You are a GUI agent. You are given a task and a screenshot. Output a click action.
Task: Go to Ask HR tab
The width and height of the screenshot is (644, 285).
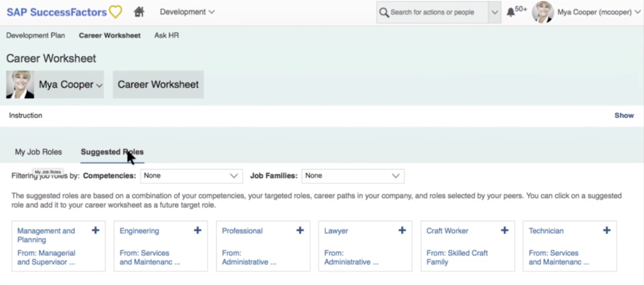166,36
